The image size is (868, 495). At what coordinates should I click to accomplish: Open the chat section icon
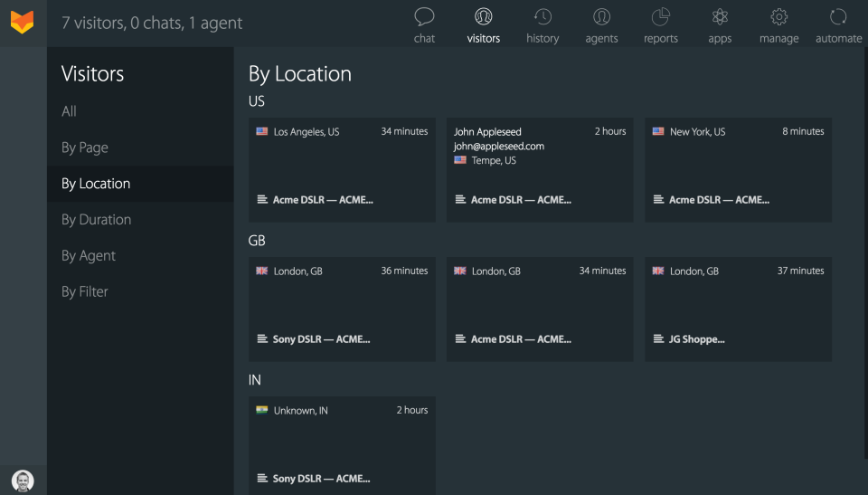point(424,17)
